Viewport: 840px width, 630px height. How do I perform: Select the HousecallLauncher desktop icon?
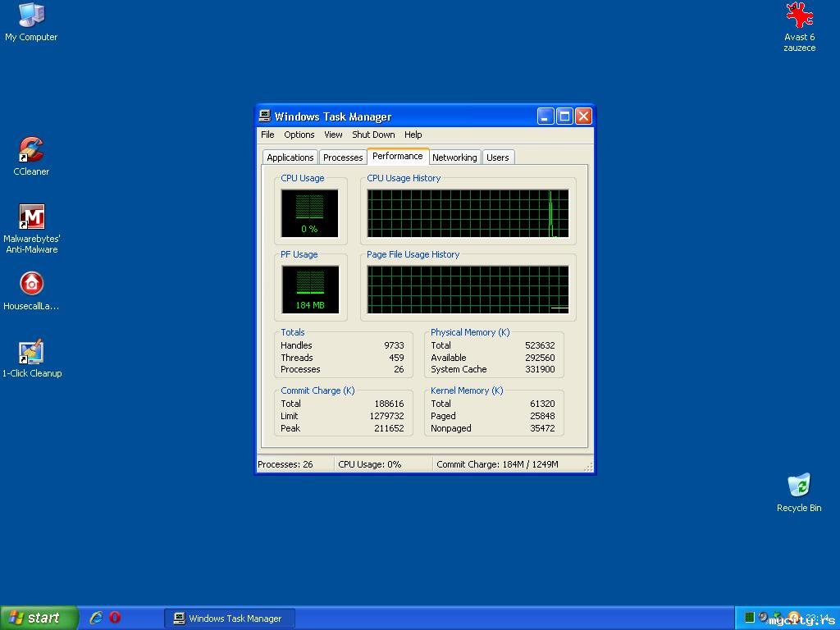point(31,291)
